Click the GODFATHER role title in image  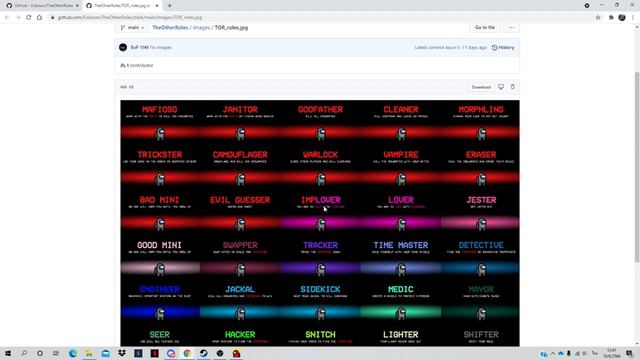(x=320, y=109)
